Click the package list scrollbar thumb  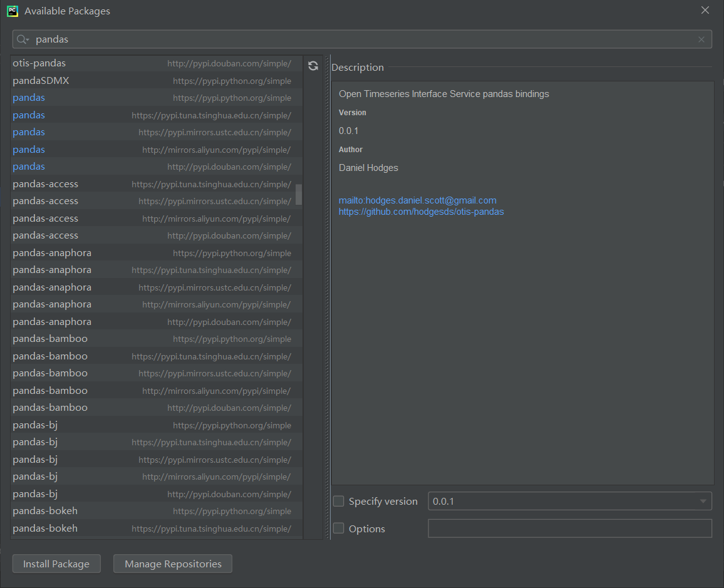click(x=299, y=194)
